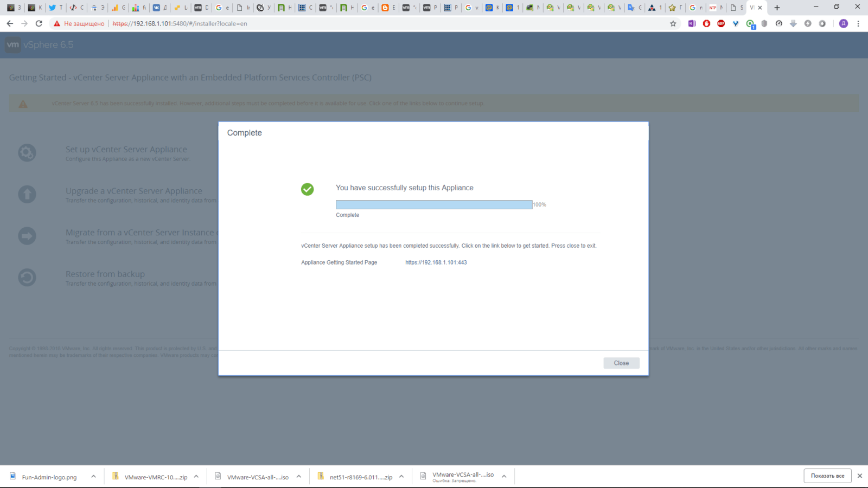Screen dimensions: 868x488
Task: Click the purple profile avatar icon
Action: tap(843, 24)
